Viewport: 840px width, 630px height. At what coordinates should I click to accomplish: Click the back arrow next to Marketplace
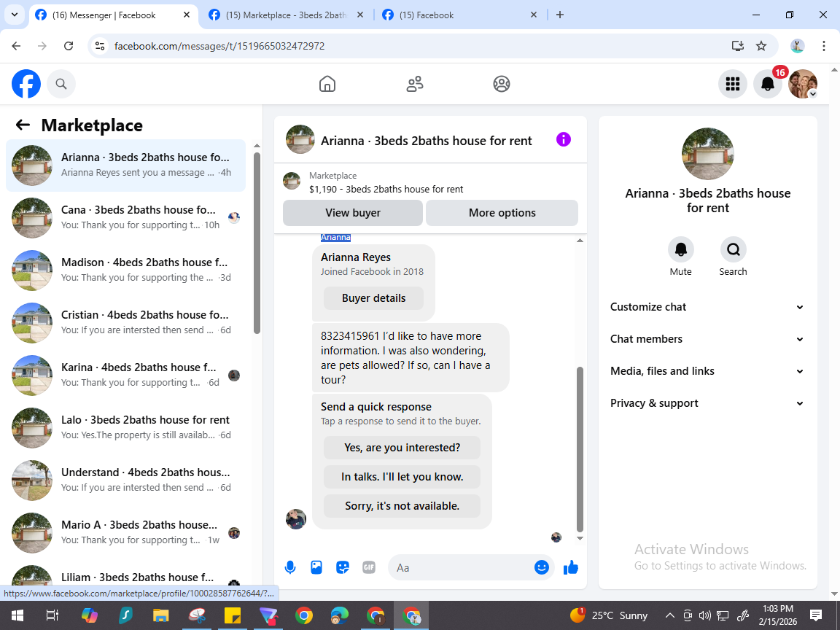23,125
